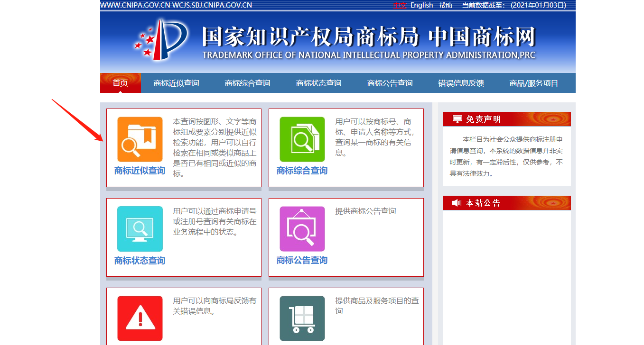
Task: Click the speaker icon beside 本站公告
Action: click(x=457, y=203)
